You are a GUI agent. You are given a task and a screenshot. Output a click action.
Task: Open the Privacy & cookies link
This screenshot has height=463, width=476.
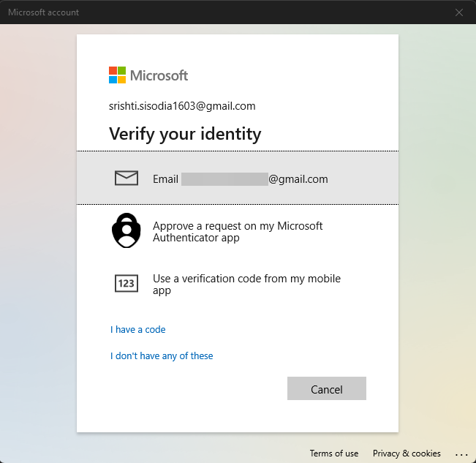click(407, 453)
